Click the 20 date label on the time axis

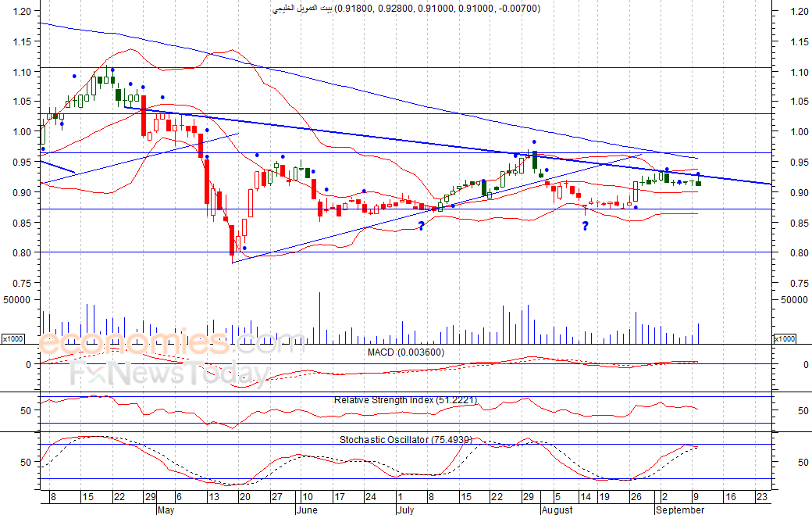[x=245, y=497]
